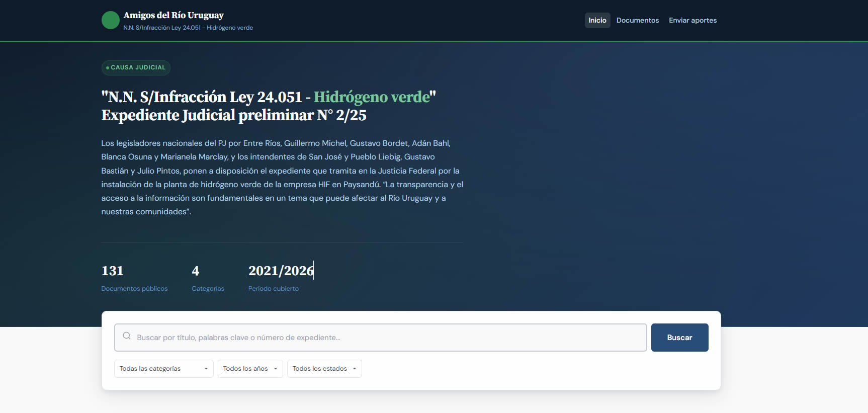This screenshot has height=413, width=868.
Task: Click the 131 documents count
Action: (x=112, y=271)
